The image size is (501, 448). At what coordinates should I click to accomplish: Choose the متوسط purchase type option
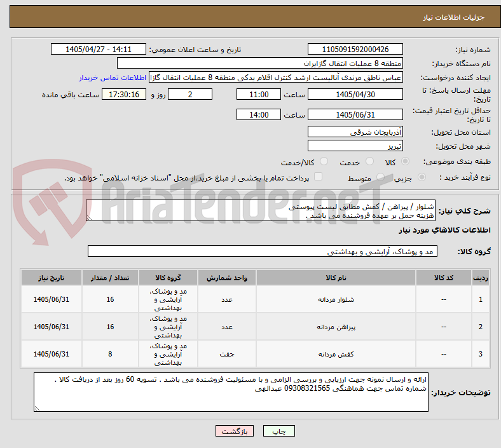coord(380,177)
